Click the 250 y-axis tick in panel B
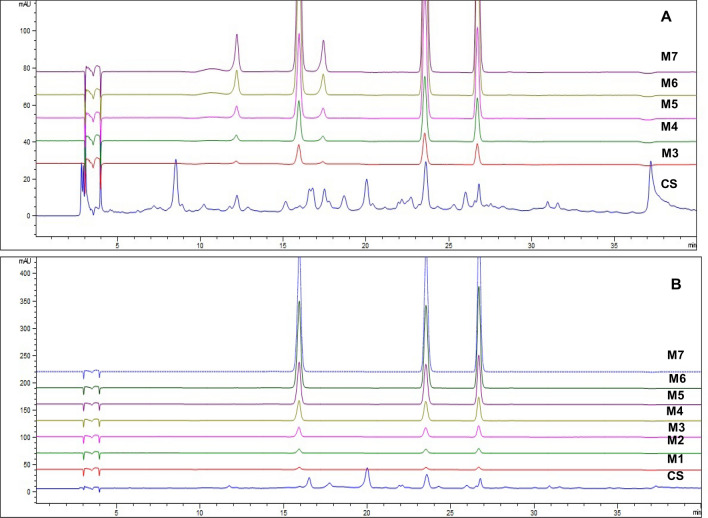 click(x=24, y=356)
